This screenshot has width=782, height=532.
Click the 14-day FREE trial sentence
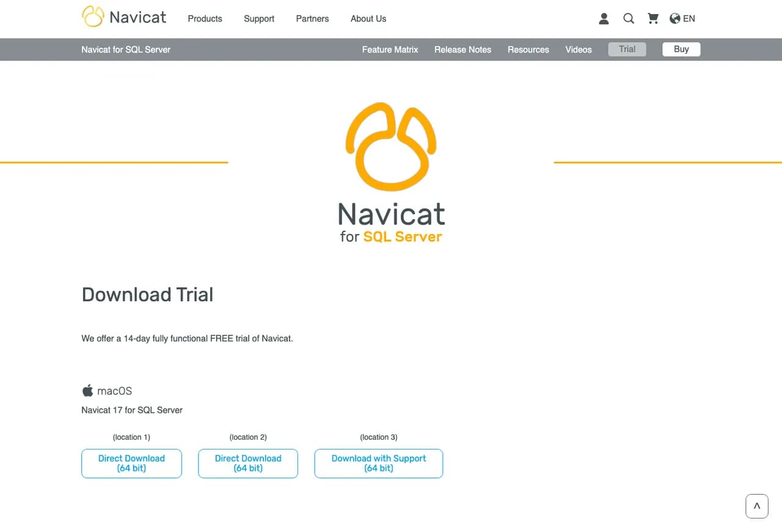pos(187,338)
